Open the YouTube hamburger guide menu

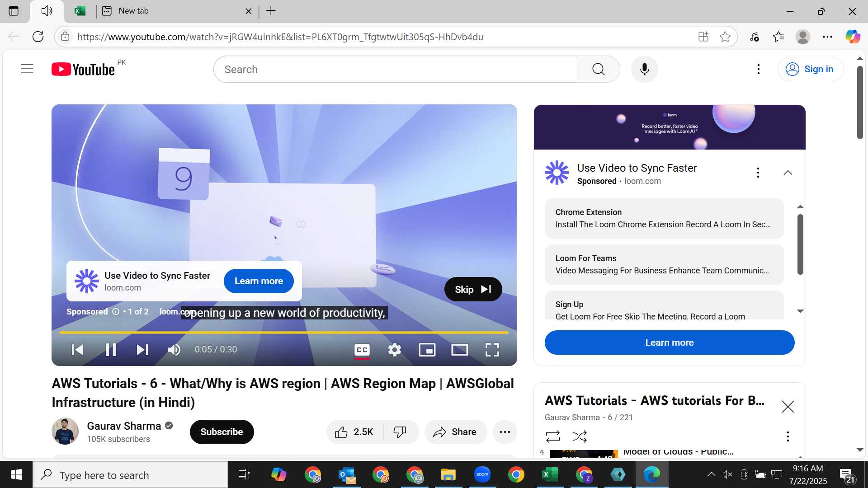tap(27, 69)
